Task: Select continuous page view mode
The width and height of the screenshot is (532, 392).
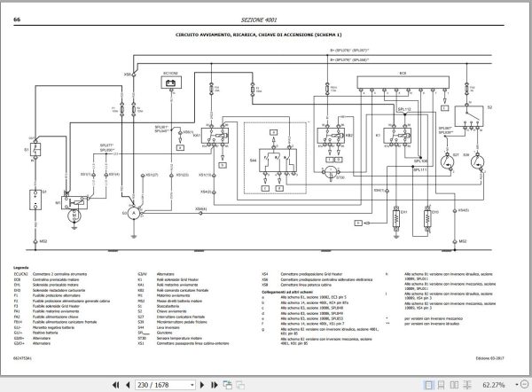Action: pos(441,385)
